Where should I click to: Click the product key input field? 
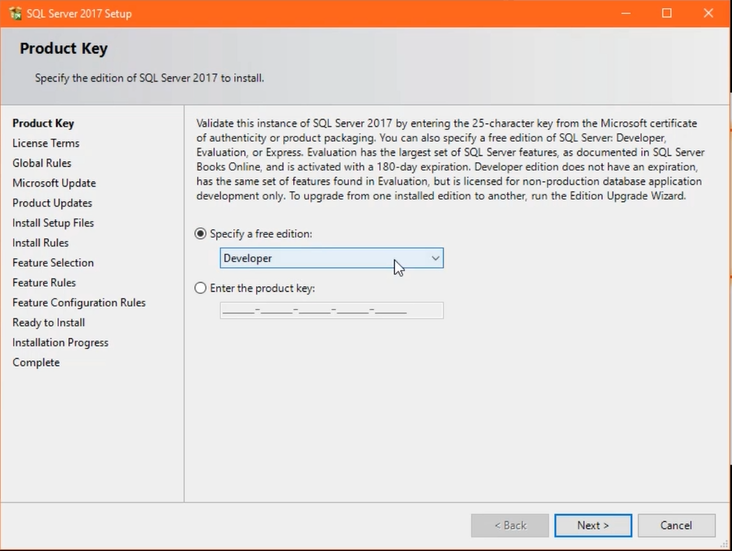click(331, 311)
